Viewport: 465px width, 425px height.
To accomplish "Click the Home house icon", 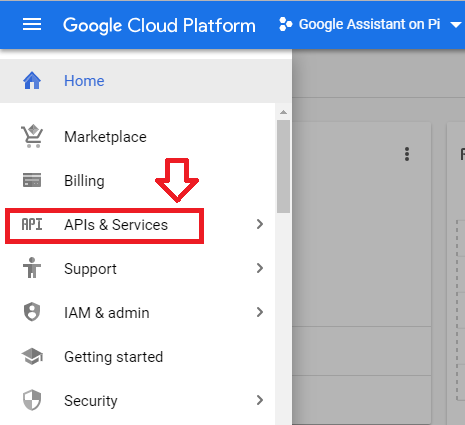I will (x=32, y=81).
